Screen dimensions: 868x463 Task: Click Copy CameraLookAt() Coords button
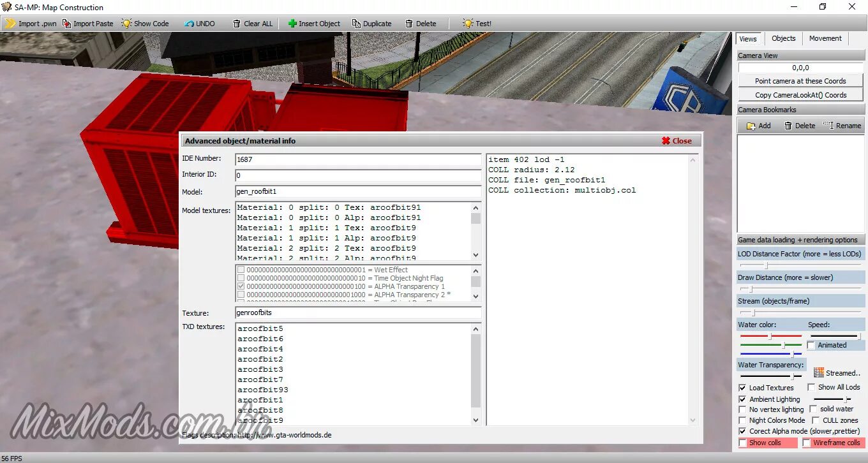(800, 95)
